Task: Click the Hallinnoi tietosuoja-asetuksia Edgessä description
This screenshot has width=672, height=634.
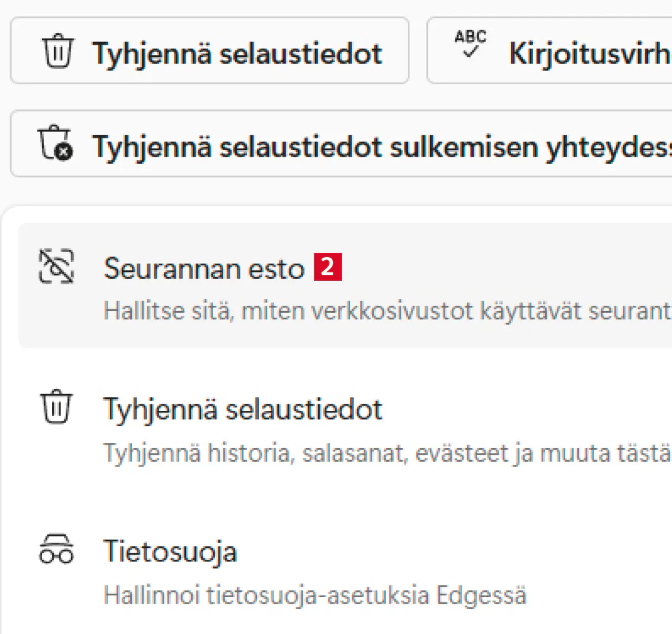Action: click(x=315, y=595)
